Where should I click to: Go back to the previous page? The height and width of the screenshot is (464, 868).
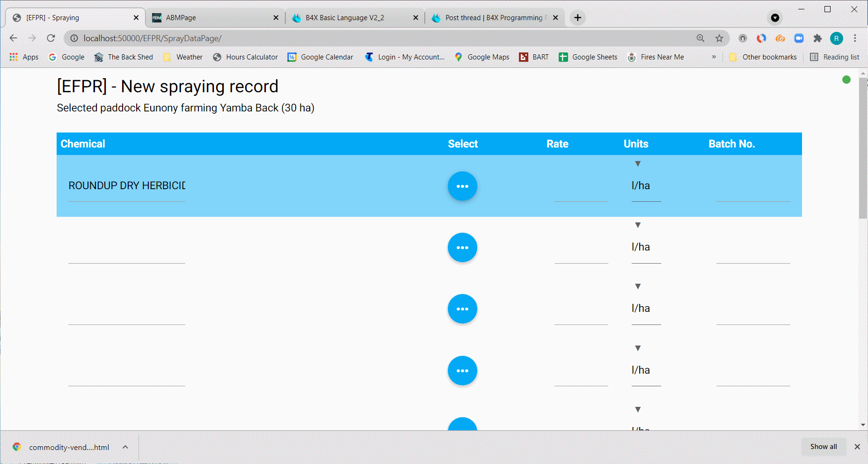click(x=14, y=38)
